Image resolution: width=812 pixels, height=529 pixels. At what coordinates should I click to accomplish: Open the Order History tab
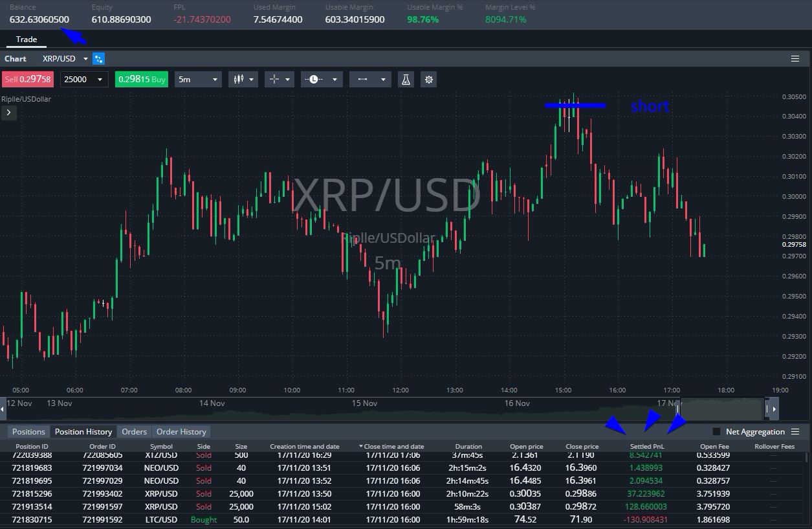[x=181, y=432]
